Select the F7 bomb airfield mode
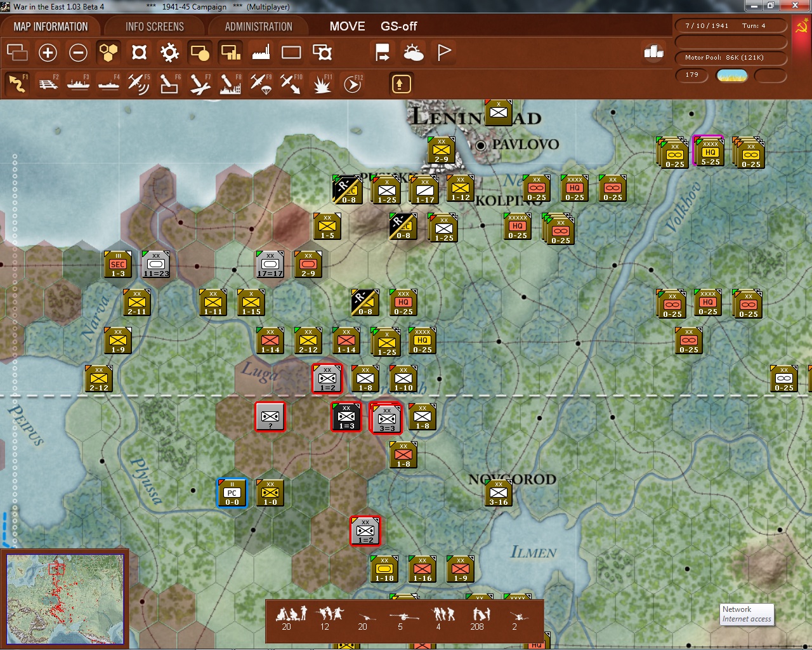The width and height of the screenshot is (812, 650). (200, 84)
